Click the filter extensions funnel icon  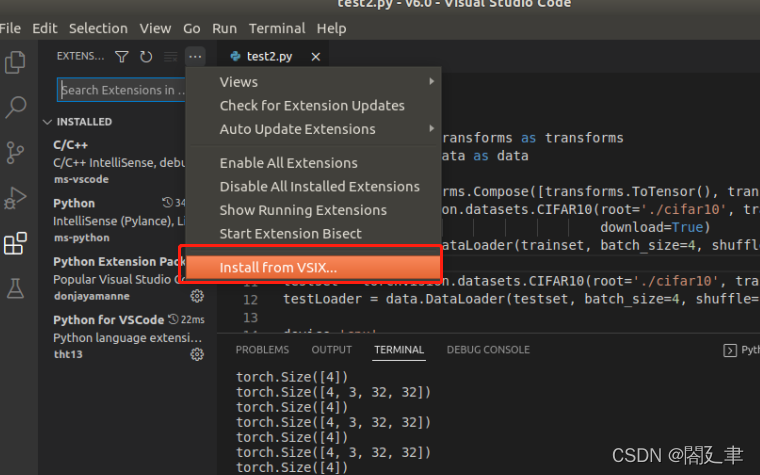pos(122,57)
